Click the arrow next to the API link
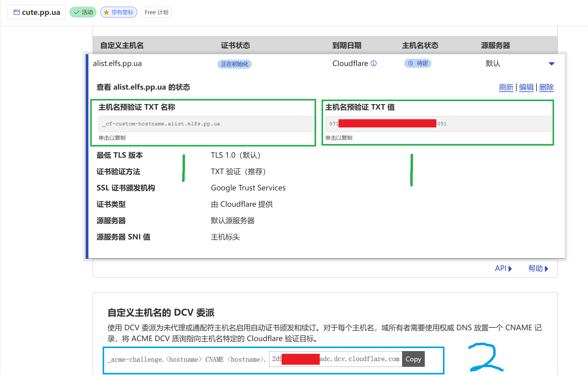 coord(510,268)
